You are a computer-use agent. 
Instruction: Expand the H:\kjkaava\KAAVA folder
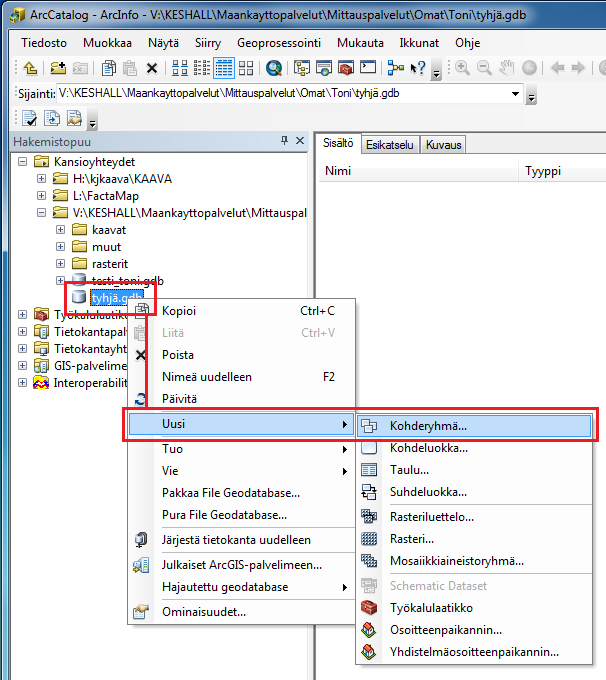[x=41, y=179]
